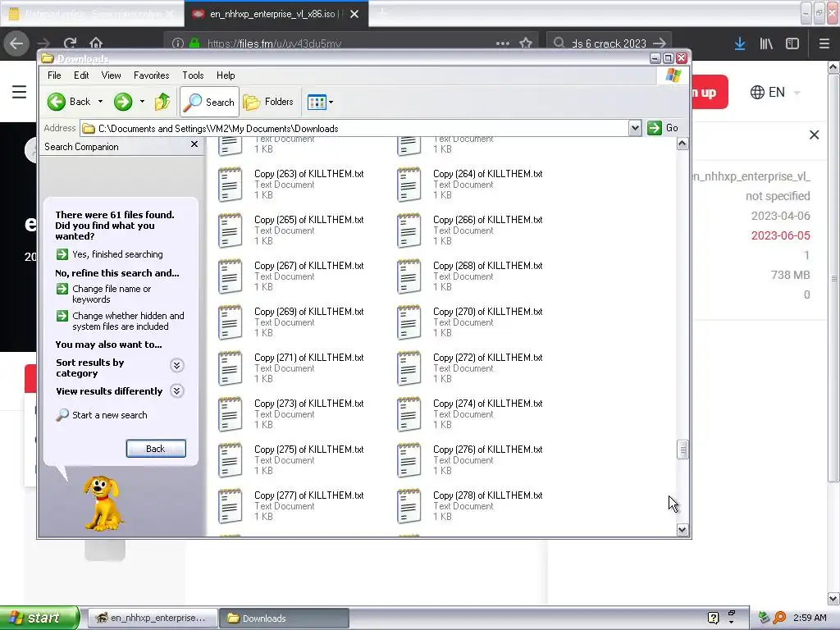Close the en_nhhxp_enterprise iso tab
Screen dimensions: 840x630
354,15
